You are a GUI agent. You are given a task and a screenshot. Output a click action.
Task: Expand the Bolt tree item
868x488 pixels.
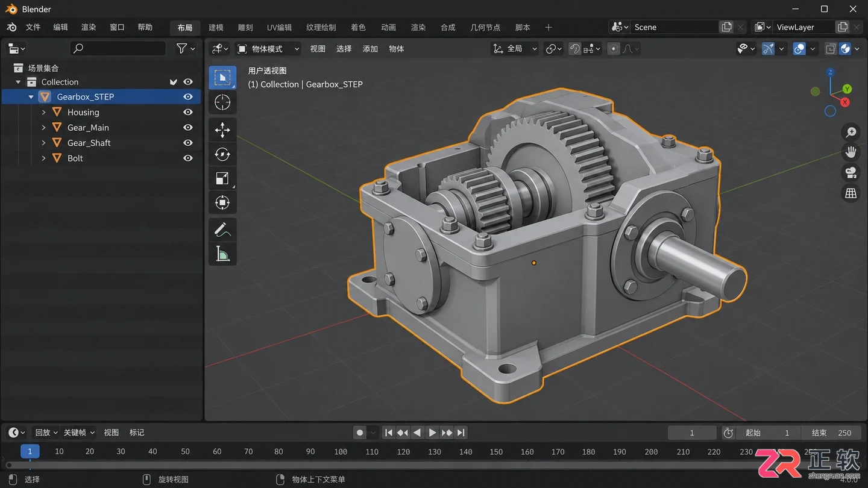point(43,158)
